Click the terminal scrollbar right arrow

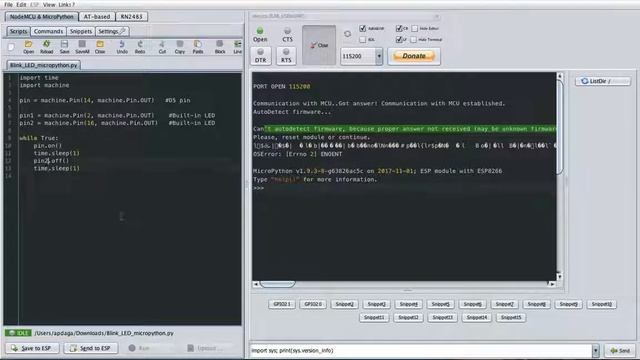552,284
